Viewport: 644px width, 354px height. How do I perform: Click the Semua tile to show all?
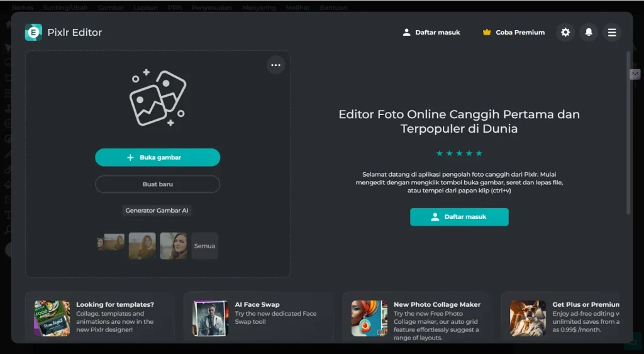(x=204, y=246)
